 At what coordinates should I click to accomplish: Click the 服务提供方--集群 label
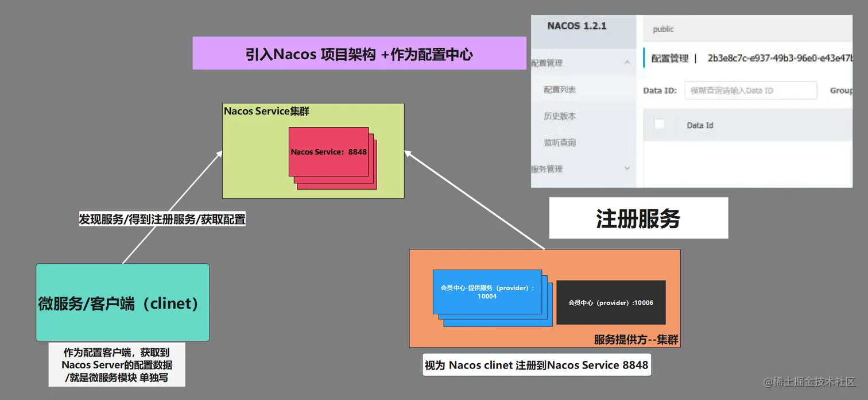(636, 340)
